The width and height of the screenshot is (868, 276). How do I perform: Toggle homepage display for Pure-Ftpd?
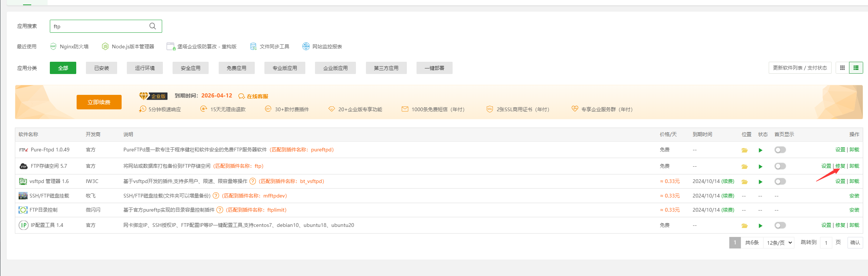click(780, 150)
